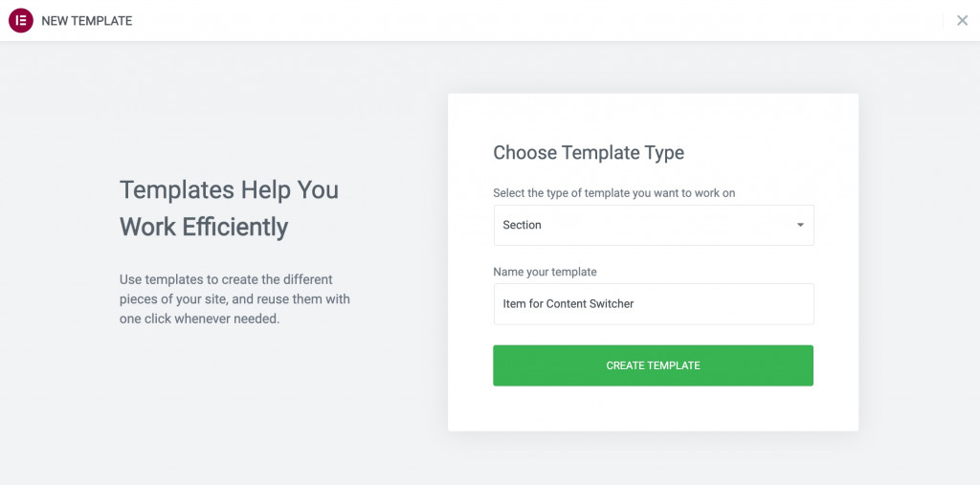The height and width of the screenshot is (485, 980).
Task: Click the 'Name your template' label
Action: point(545,272)
